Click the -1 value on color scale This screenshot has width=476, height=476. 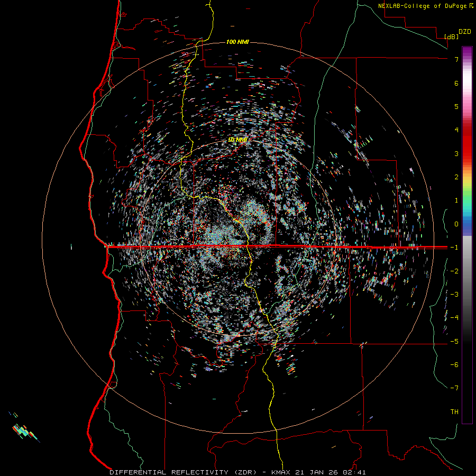(x=454, y=248)
